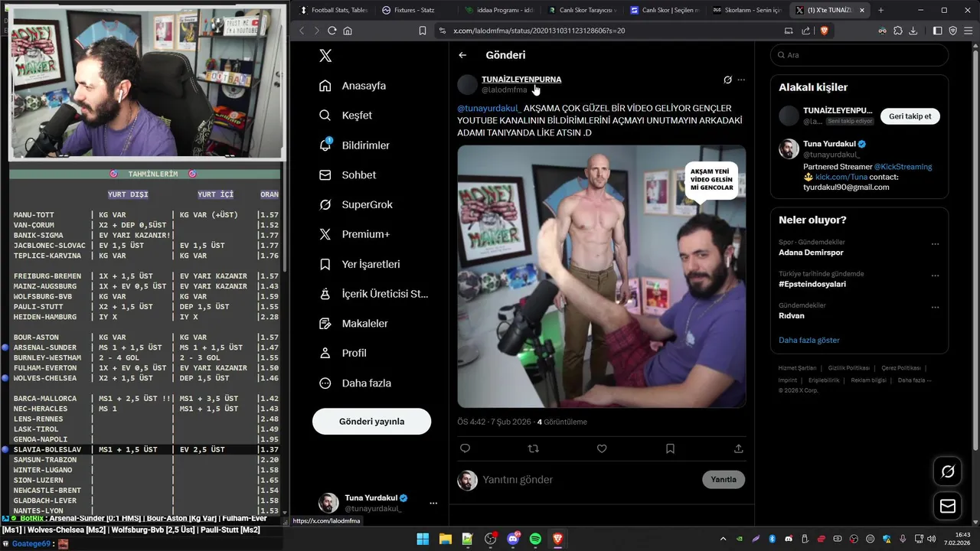Click Gönderi yayınla button
This screenshot has width=980, height=551.
click(x=371, y=422)
